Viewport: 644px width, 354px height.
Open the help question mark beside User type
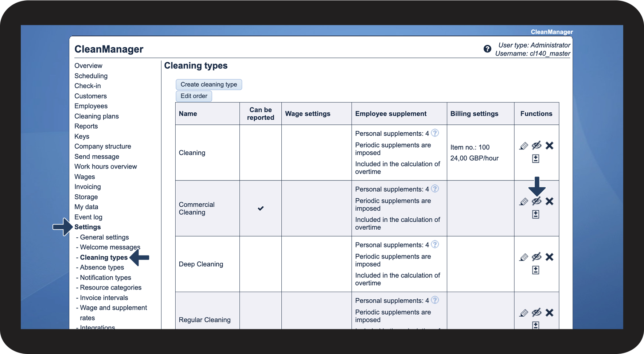(487, 49)
